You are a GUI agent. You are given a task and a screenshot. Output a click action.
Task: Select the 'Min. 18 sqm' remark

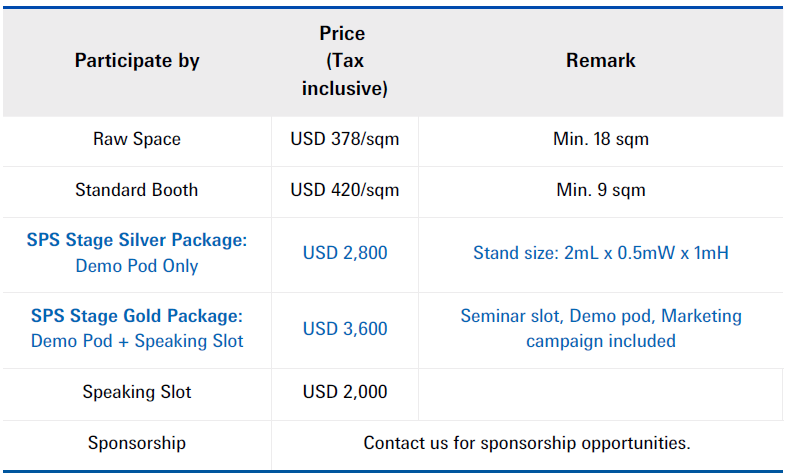[601, 139]
